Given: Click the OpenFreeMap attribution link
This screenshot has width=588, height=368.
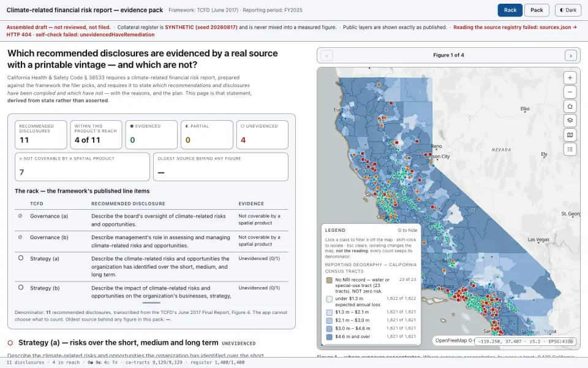Looking at the screenshot, I should pyautogui.click(x=451, y=340).
